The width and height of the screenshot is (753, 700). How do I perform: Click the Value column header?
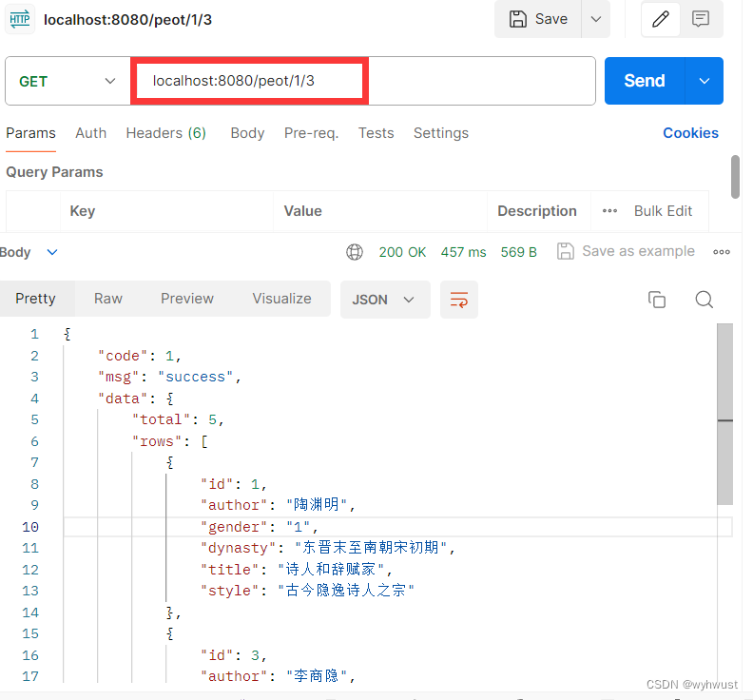pyautogui.click(x=302, y=211)
